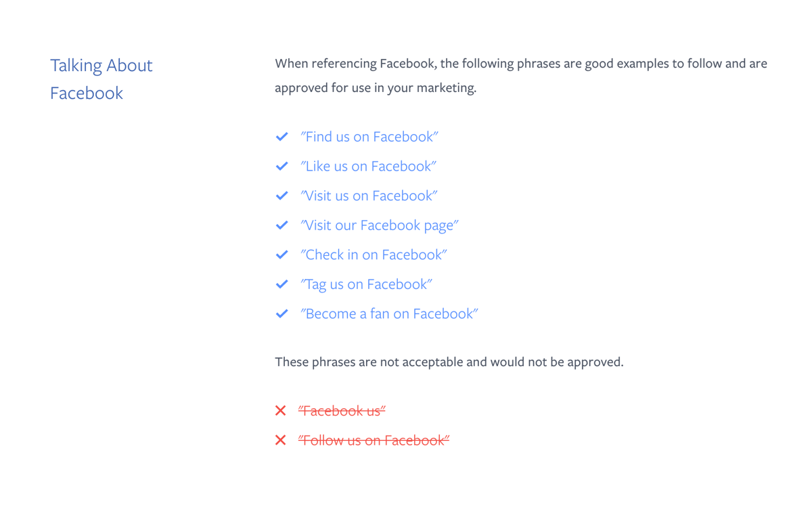This screenshot has width=812, height=505.
Task: Choose the "Visit our Facebook page" phrase
Action: click(380, 225)
